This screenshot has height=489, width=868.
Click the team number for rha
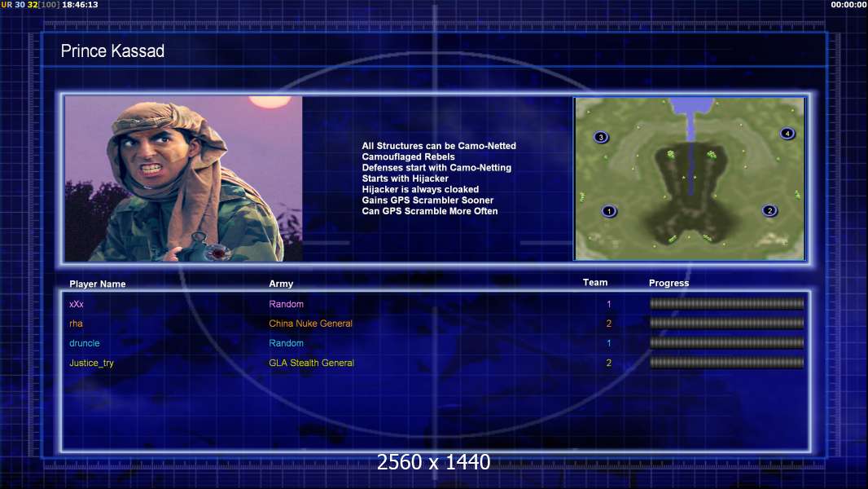609,324
